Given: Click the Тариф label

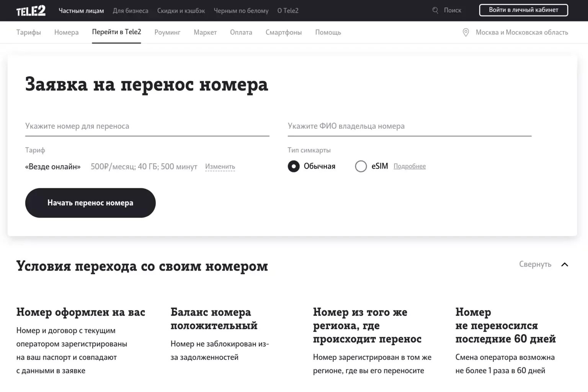Looking at the screenshot, I should 35,150.
